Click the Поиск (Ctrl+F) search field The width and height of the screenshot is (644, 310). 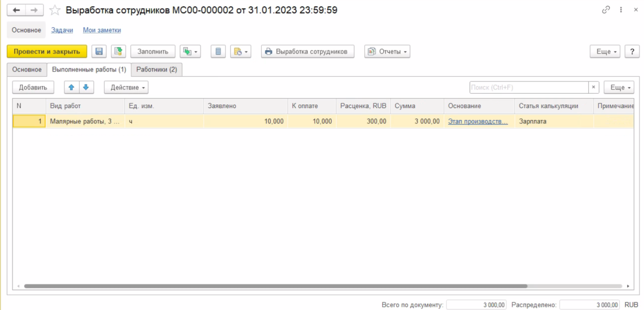528,87
